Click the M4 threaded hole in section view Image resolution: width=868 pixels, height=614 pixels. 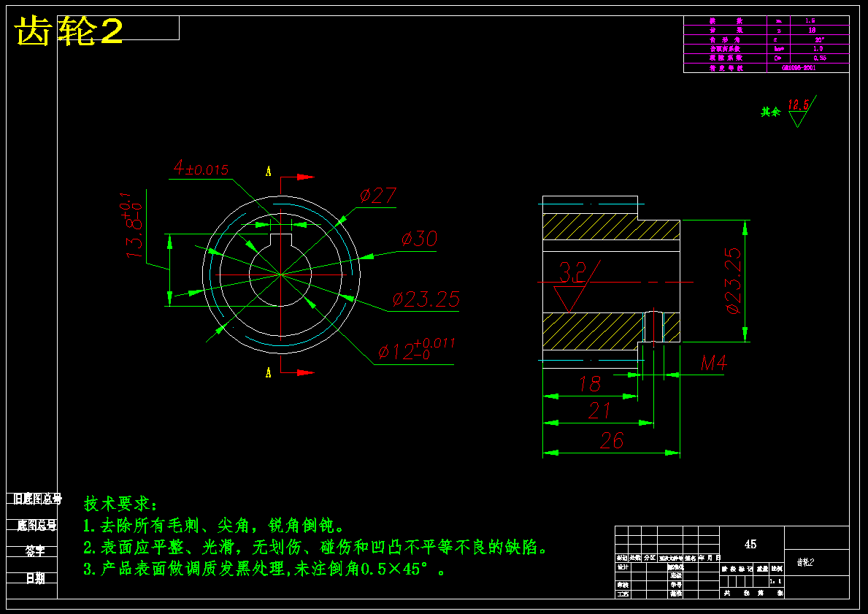coord(653,326)
